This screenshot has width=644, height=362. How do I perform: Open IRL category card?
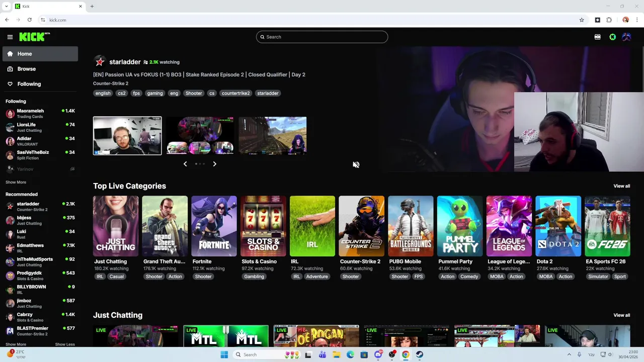click(312, 226)
